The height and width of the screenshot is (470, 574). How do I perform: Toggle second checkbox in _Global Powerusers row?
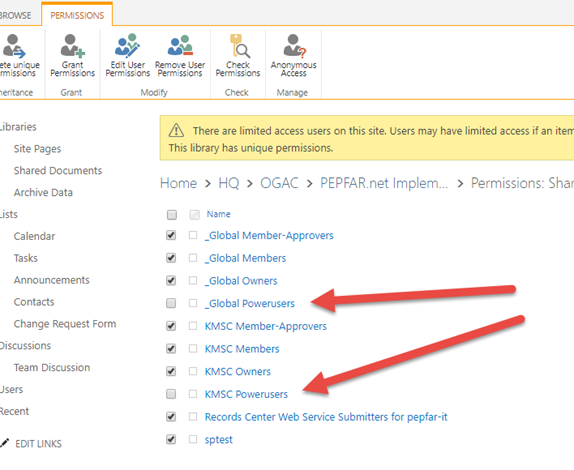pos(193,303)
